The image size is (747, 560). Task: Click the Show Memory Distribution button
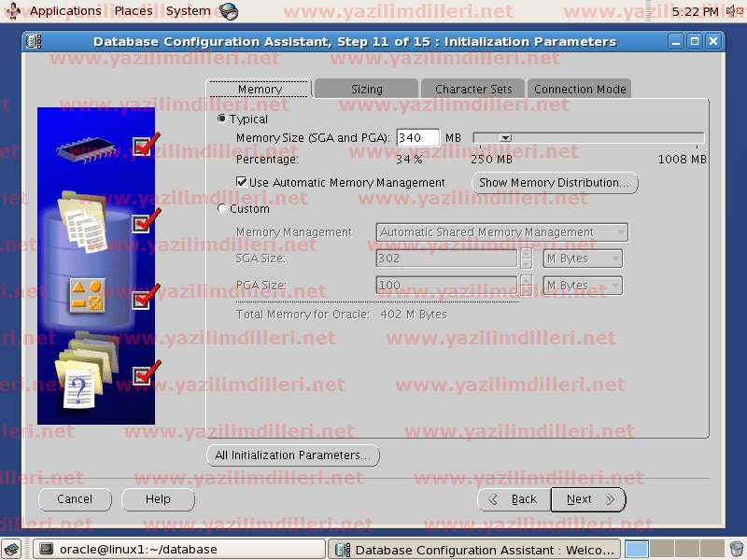(555, 183)
